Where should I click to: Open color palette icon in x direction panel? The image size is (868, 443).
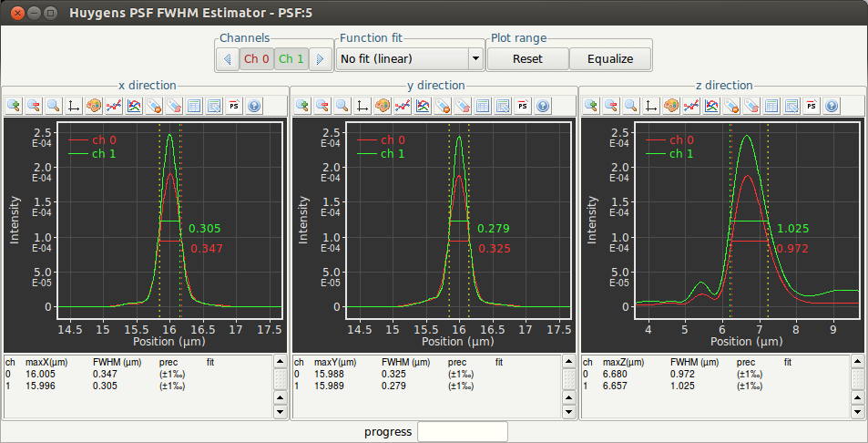94,106
